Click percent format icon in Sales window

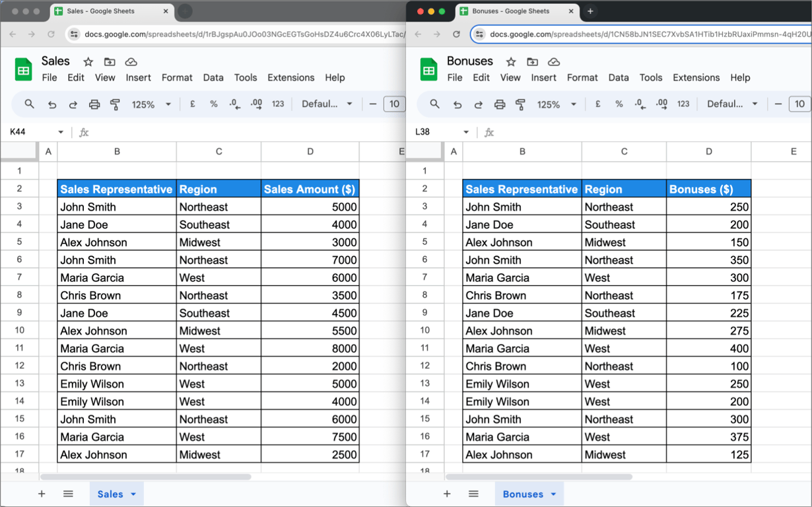pyautogui.click(x=213, y=104)
